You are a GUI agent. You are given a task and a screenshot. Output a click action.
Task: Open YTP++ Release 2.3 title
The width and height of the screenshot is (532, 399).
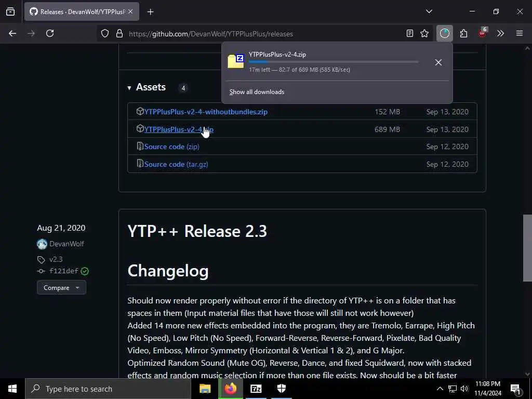click(x=197, y=231)
